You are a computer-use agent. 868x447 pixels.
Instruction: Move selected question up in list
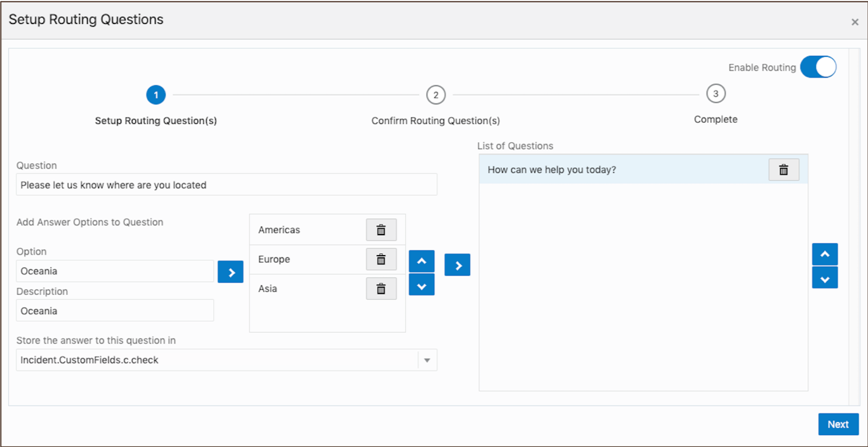point(825,255)
